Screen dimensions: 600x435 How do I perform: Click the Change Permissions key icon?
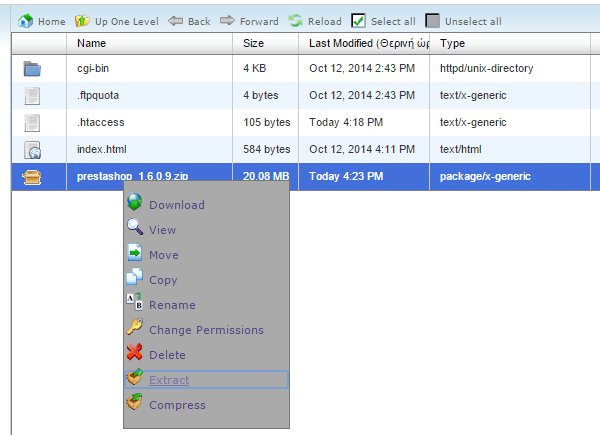[x=135, y=327]
